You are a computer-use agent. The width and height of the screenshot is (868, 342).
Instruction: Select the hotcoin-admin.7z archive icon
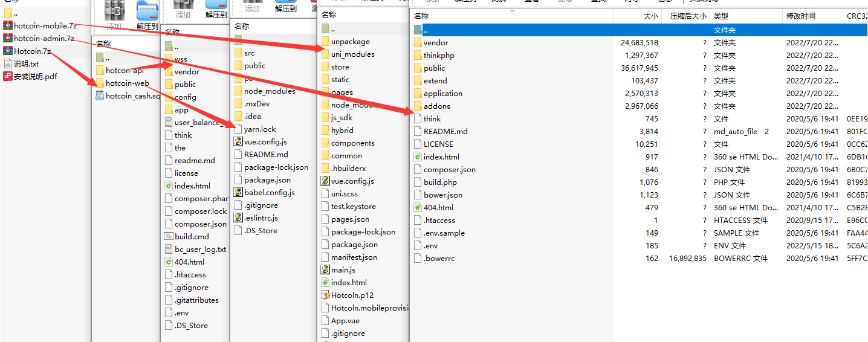[8, 38]
